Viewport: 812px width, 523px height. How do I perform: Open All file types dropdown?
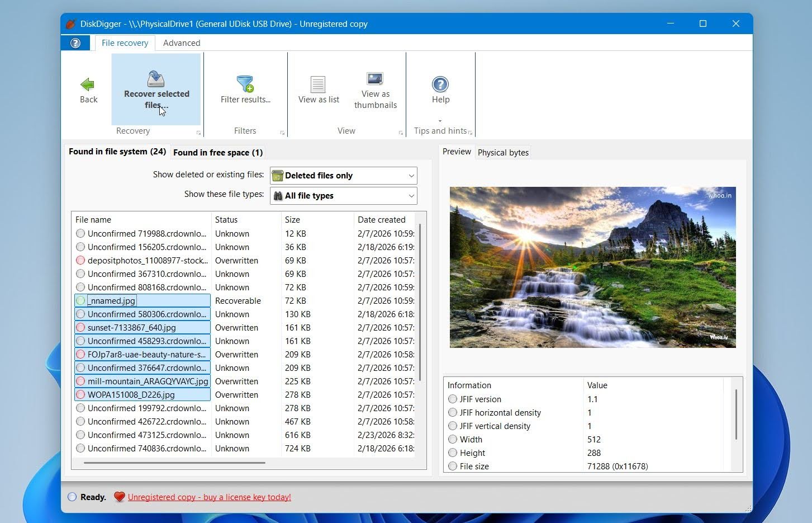click(343, 196)
